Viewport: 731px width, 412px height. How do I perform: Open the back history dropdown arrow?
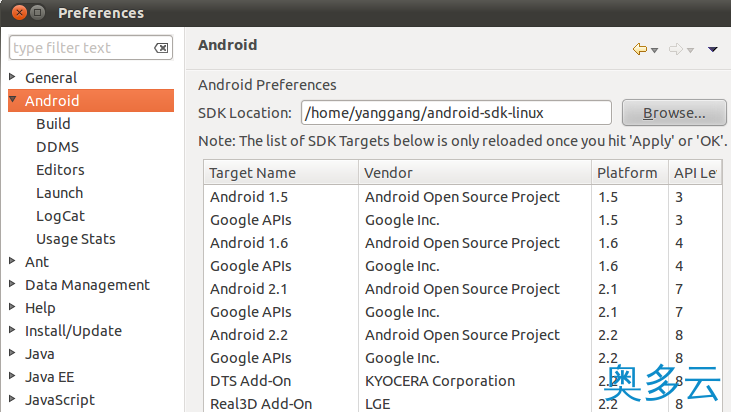click(x=655, y=50)
